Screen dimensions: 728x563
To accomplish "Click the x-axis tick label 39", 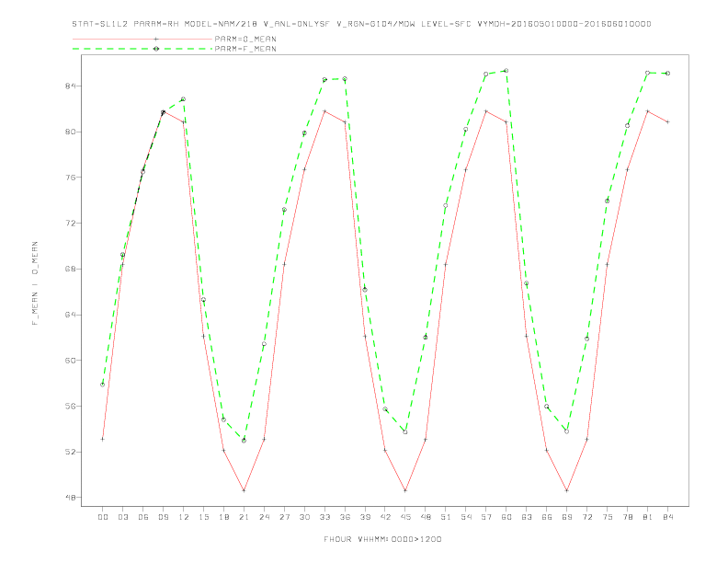I will (365, 517).
